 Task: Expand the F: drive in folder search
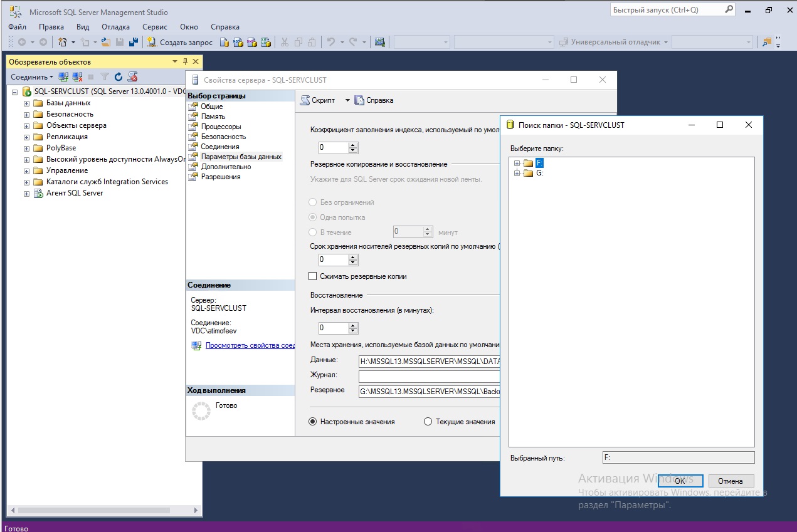coord(515,162)
